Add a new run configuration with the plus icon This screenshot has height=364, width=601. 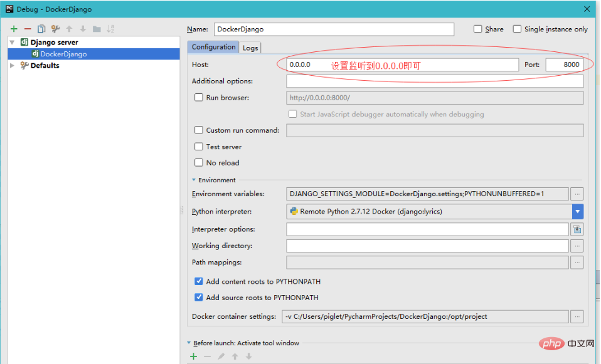coord(14,29)
